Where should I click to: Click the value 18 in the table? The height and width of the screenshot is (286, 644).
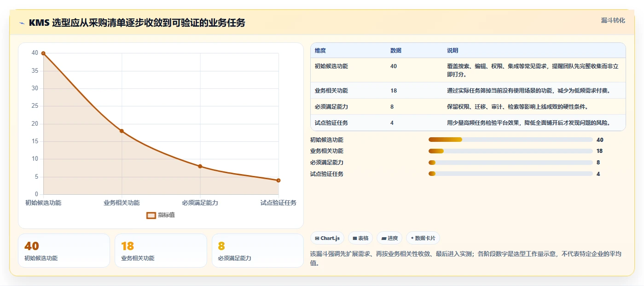(394, 91)
